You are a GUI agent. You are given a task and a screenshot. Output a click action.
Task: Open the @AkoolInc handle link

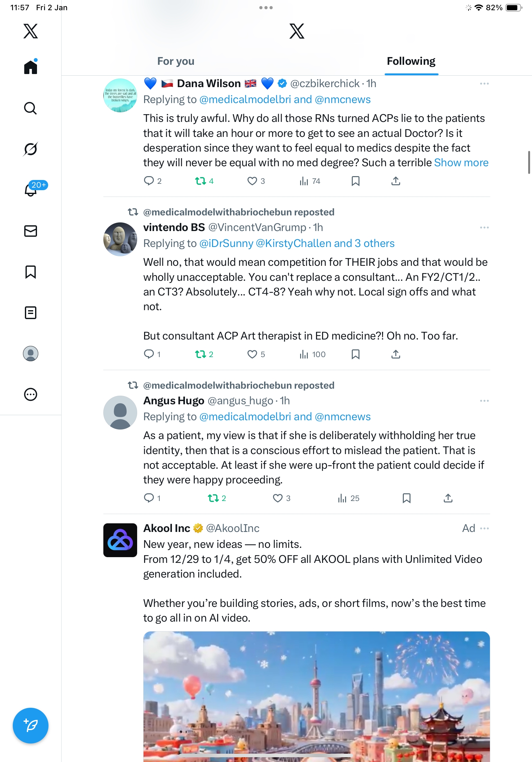[x=233, y=528]
